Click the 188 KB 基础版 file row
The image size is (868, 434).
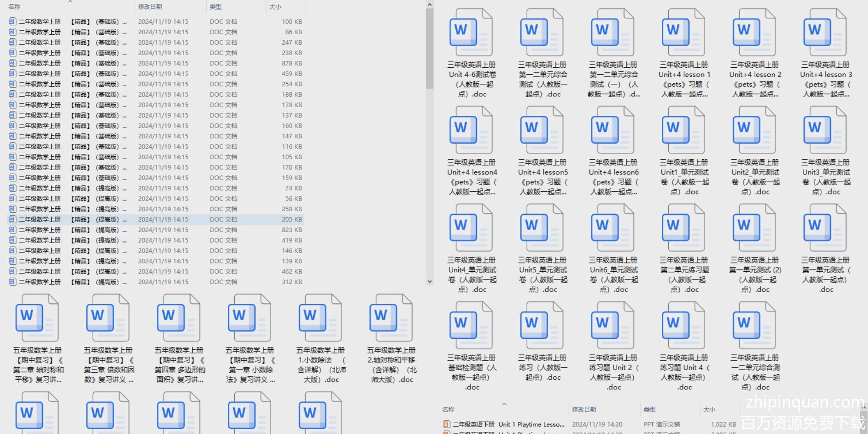pyautogui.click(x=155, y=95)
